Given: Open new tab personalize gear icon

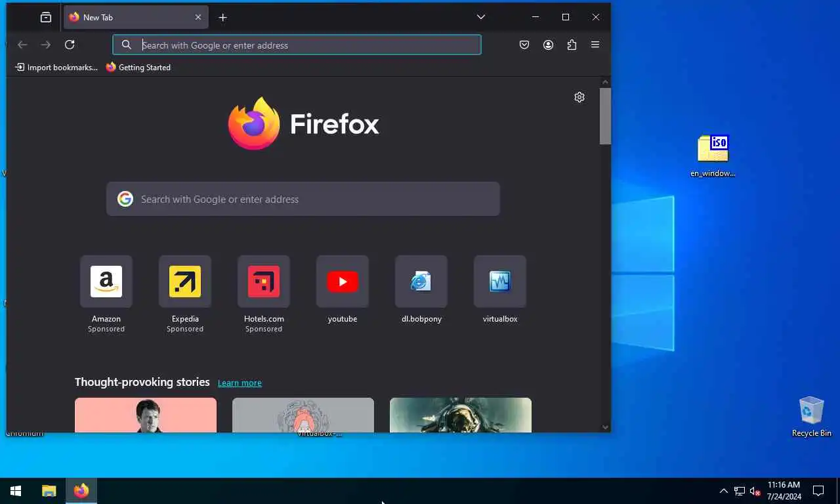Looking at the screenshot, I should 579,97.
